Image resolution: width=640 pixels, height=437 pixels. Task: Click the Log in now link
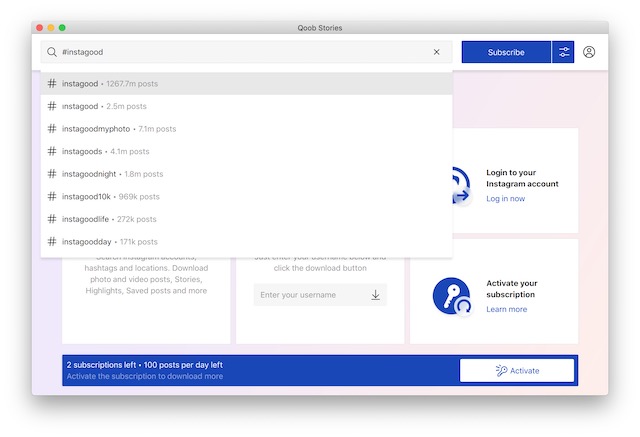(505, 199)
